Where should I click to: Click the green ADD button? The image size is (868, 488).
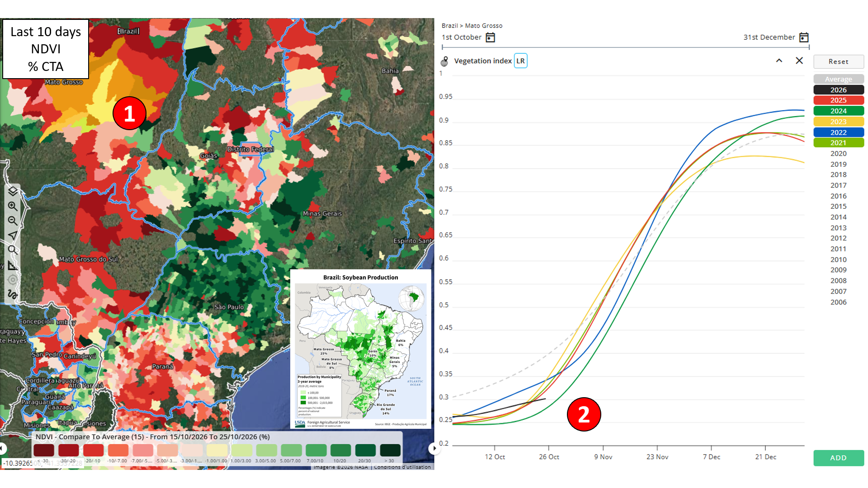[839, 458]
